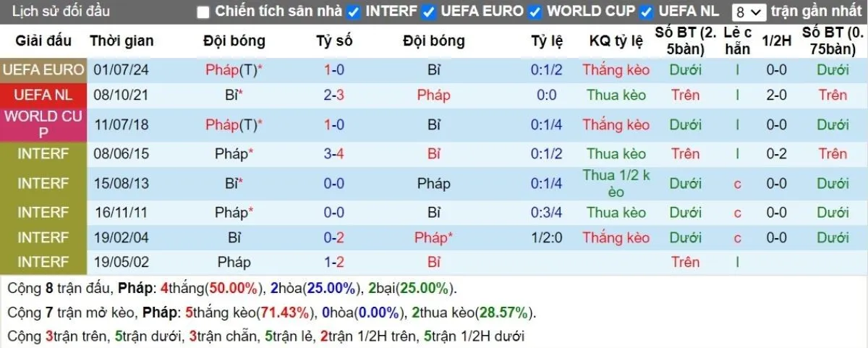
Task: Click red Pháp team in 08/10/21 row
Action: coord(434,95)
